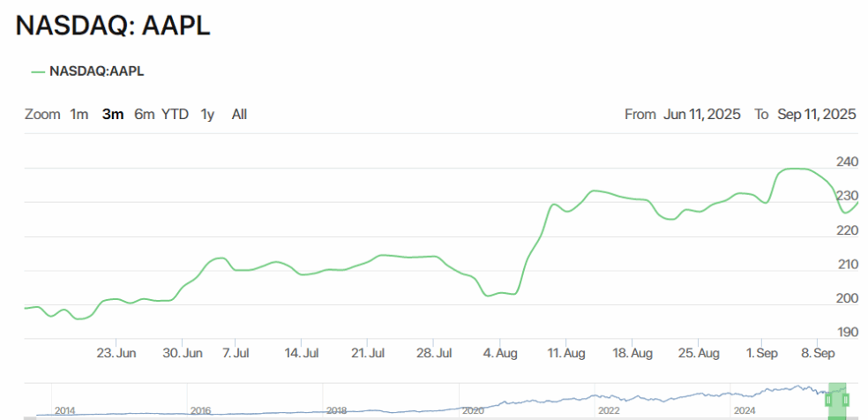This screenshot has height=420, width=868.
Task: Switch zoom to 6m
Action: (145, 115)
